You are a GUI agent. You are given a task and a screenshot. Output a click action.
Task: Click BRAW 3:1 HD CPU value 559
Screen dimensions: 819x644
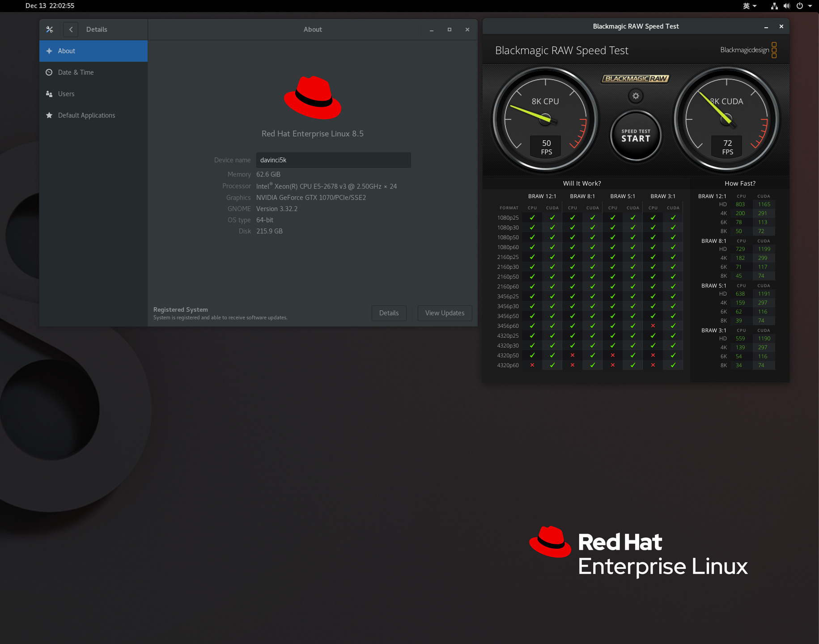point(740,339)
